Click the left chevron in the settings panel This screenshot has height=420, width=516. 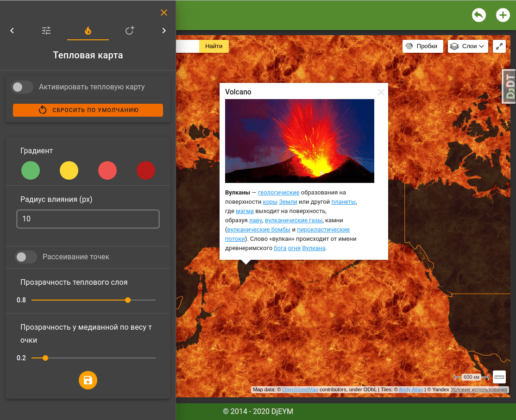click(12, 30)
